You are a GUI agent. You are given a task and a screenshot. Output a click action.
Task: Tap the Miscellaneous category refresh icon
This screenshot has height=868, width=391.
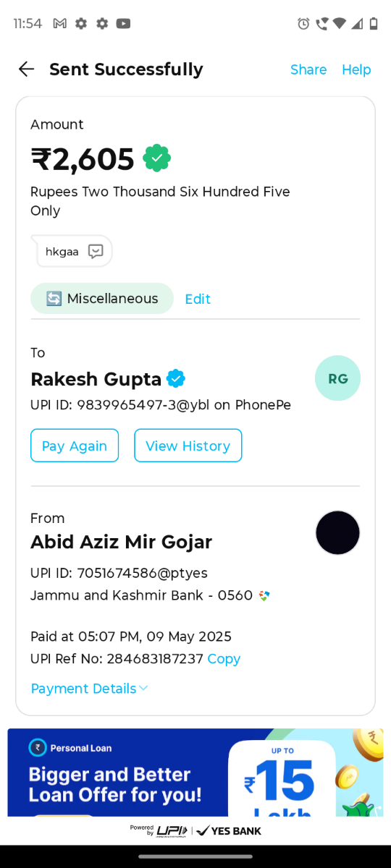point(54,299)
